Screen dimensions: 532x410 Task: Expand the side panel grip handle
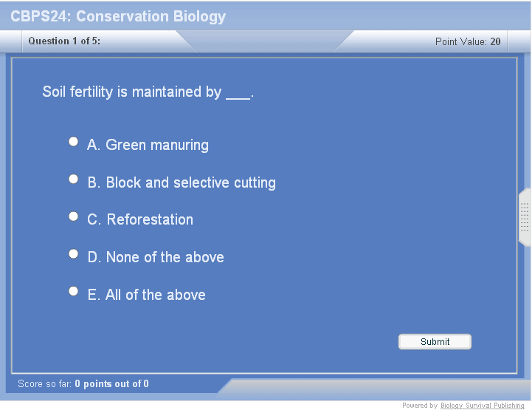click(525, 217)
